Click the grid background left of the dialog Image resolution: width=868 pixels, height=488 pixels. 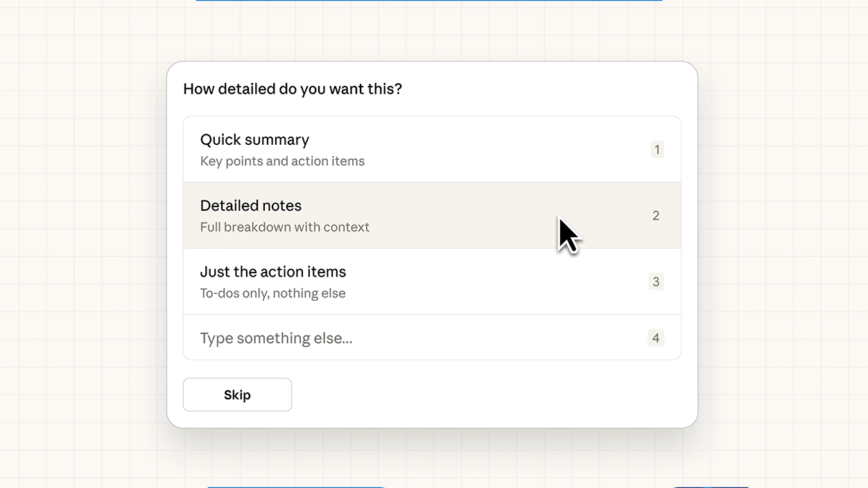[83, 243]
